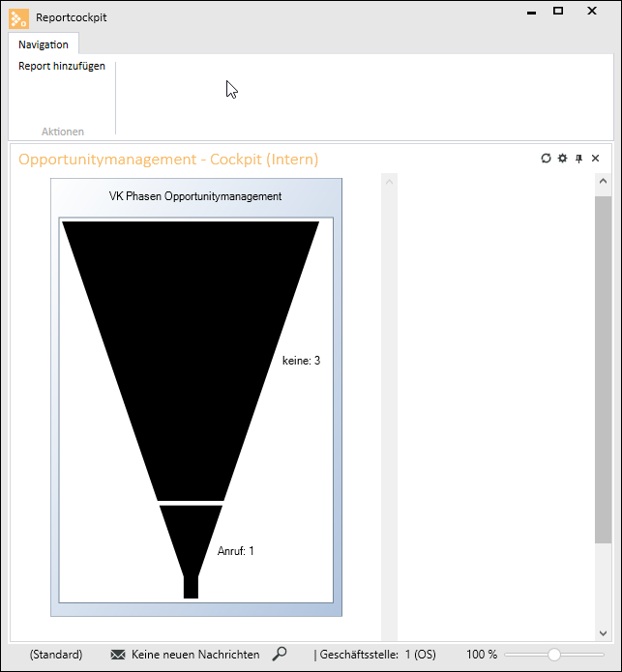Click the inner report scrollbar up arrow
The height and width of the screenshot is (672, 622).
point(389,182)
